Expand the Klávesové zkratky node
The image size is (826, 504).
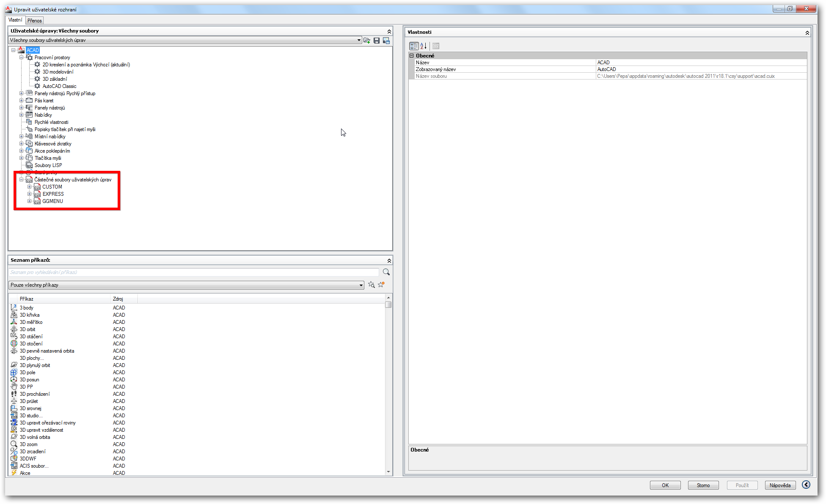(22, 144)
